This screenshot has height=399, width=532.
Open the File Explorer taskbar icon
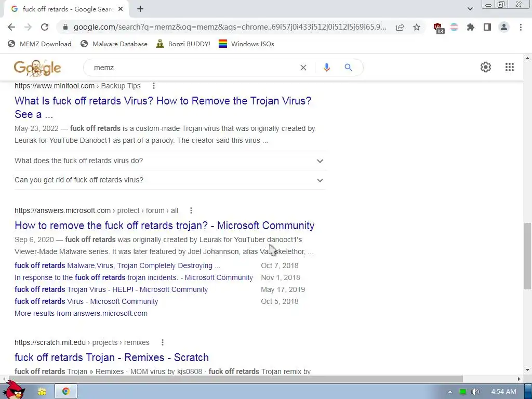(x=42, y=392)
